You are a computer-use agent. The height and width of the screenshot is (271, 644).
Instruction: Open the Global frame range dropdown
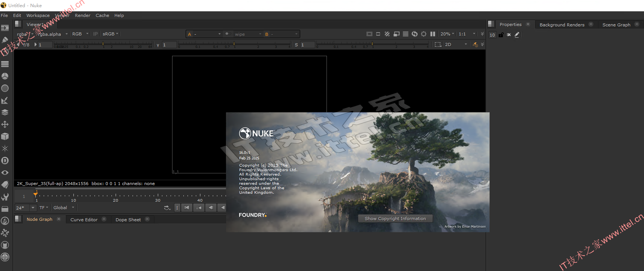coord(64,208)
